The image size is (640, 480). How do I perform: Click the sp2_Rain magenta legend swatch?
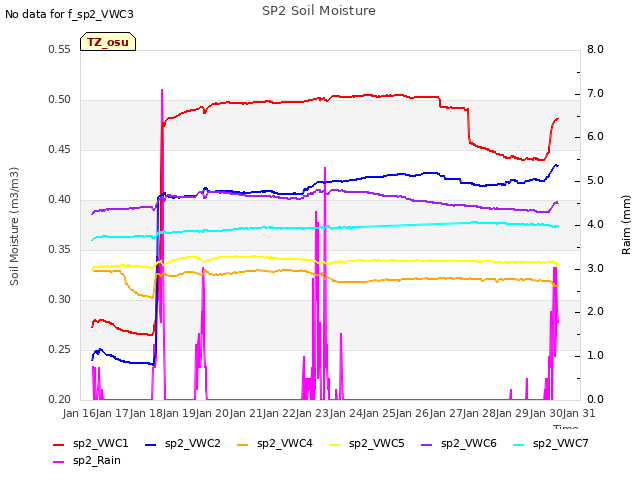tap(58, 462)
